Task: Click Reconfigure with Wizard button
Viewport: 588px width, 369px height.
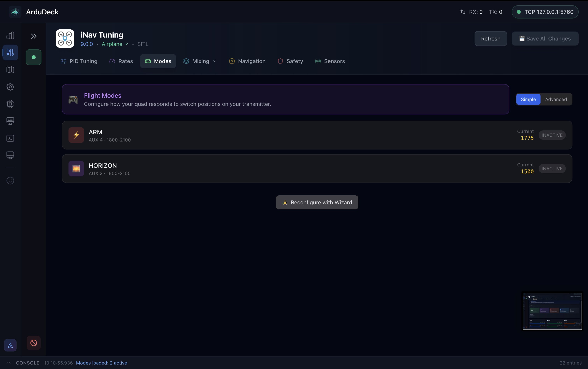Action: point(317,202)
